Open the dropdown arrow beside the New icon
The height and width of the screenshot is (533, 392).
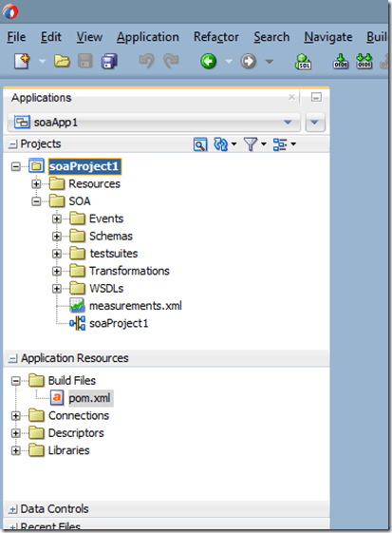tap(42, 62)
